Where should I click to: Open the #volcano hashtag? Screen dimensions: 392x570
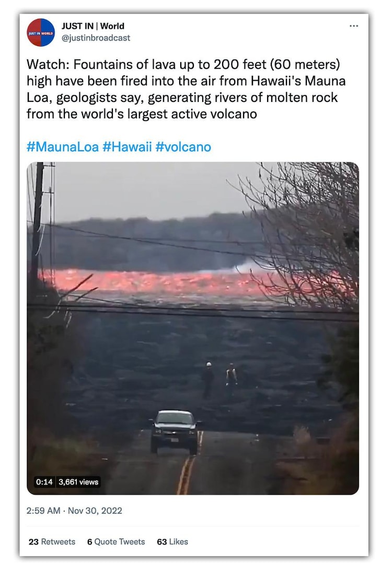click(x=183, y=147)
